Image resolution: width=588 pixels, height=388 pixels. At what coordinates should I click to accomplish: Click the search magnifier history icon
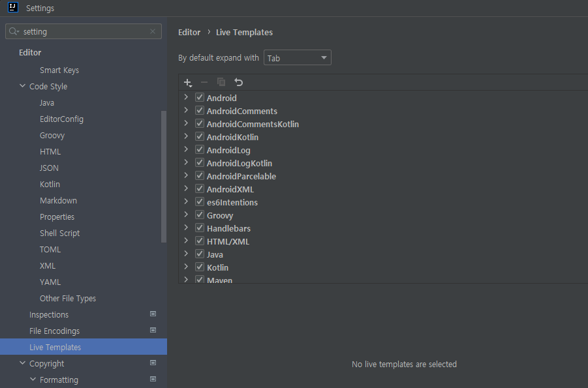point(14,31)
